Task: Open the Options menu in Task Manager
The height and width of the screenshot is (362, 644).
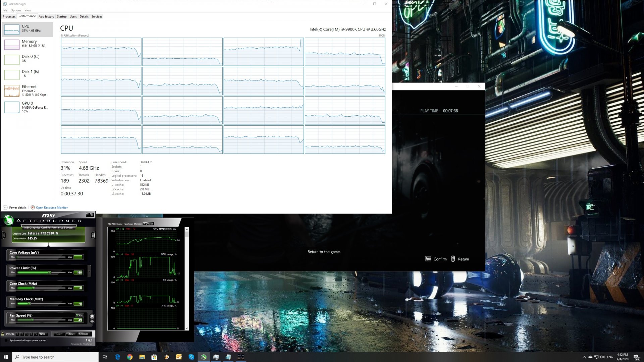Action: (x=16, y=10)
